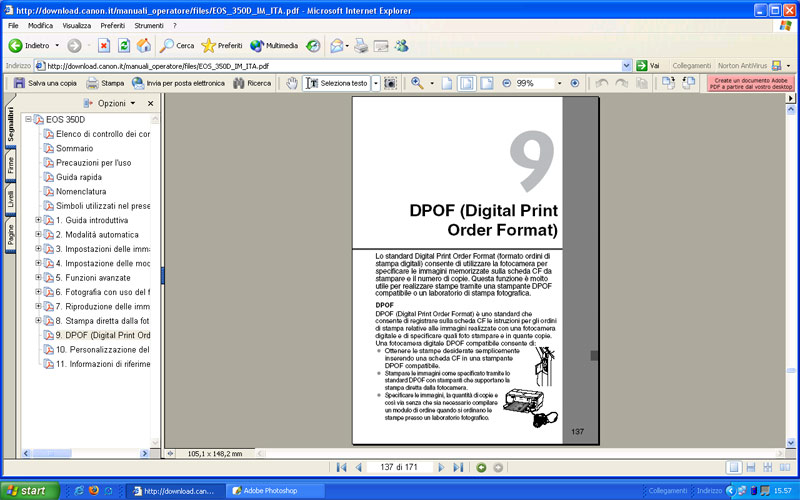Open the zoom percentage dropdown
The image size is (800, 500).
coord(559,83)
